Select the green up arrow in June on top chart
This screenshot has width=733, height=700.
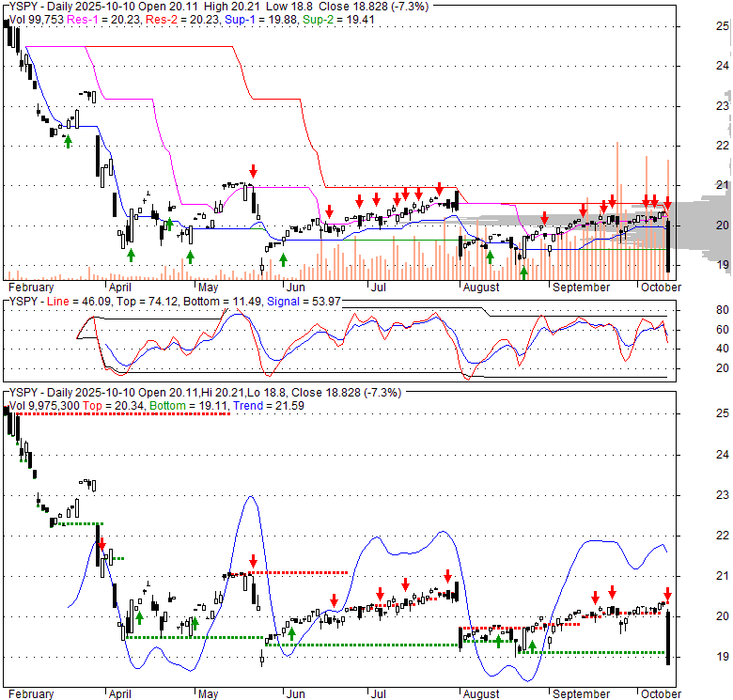(283, 259)
